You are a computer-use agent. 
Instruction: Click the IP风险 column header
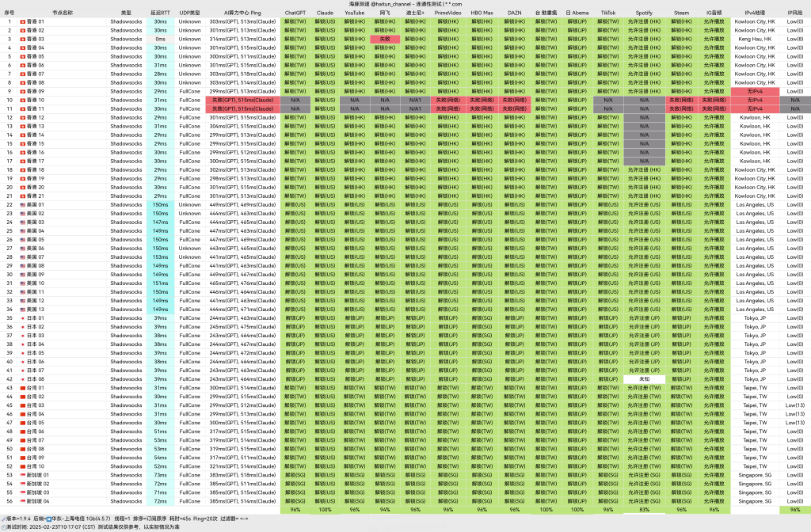click(x=795, y=13)
